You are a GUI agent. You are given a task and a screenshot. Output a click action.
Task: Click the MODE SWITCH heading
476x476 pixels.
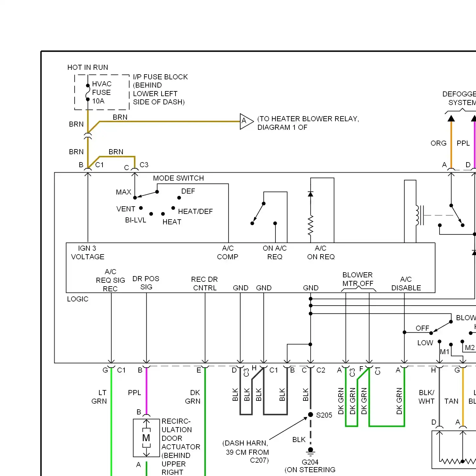178,178
